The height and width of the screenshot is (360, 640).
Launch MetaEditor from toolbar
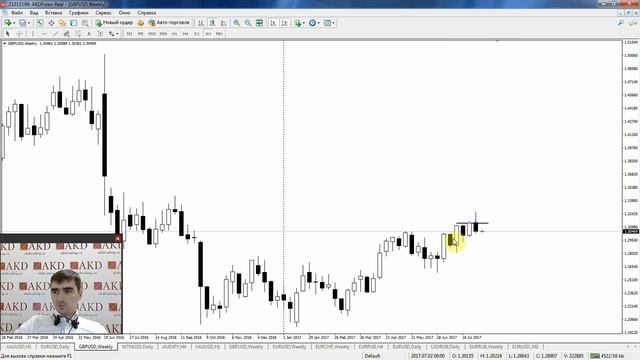(140, 23)
